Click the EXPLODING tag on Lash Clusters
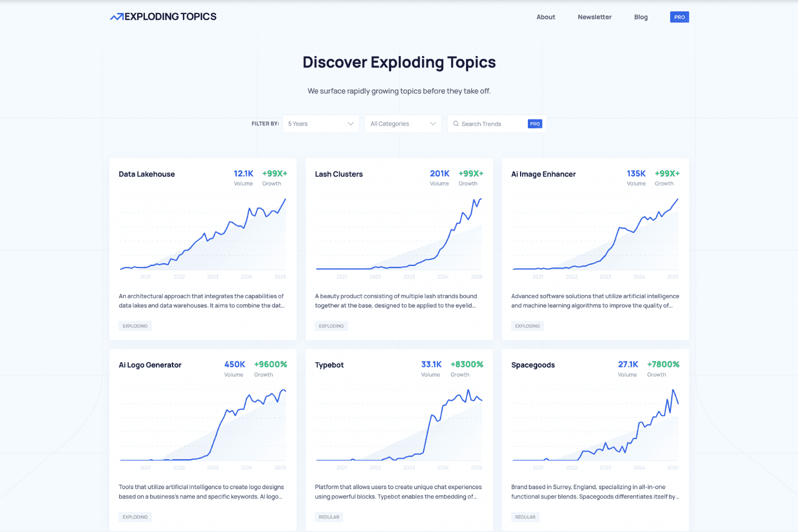Image resolution: width=798 pixels, height=532 pixels. point(331,326)
